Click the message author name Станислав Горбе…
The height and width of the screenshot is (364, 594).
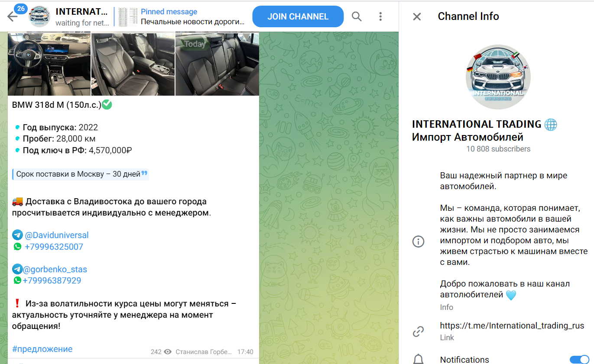pos(204,352)
